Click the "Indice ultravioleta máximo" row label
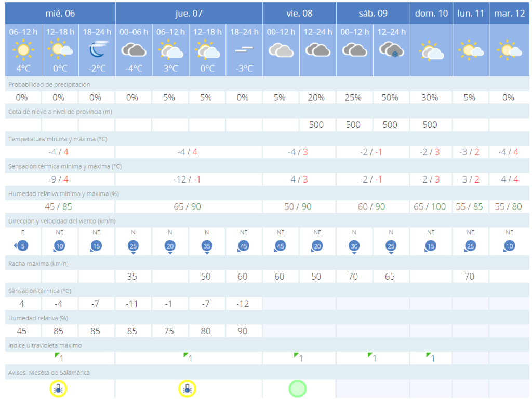The height and width of the screenshot is (404, 532). pos(45,345)
